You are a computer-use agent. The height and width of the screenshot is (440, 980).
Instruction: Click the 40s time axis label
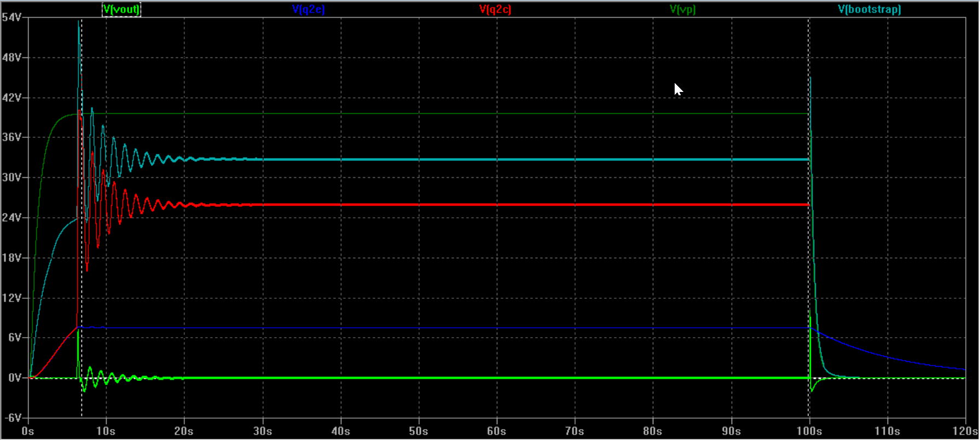point(340,431)
